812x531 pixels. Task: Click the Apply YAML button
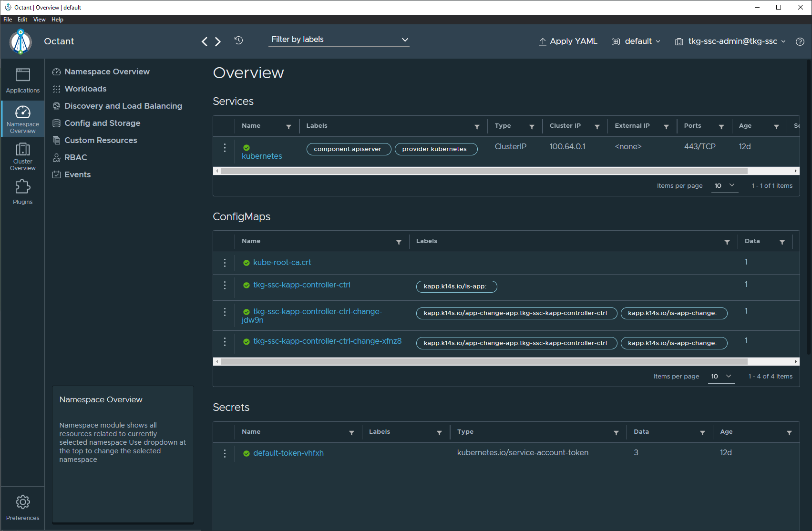(x=568, y=41)
